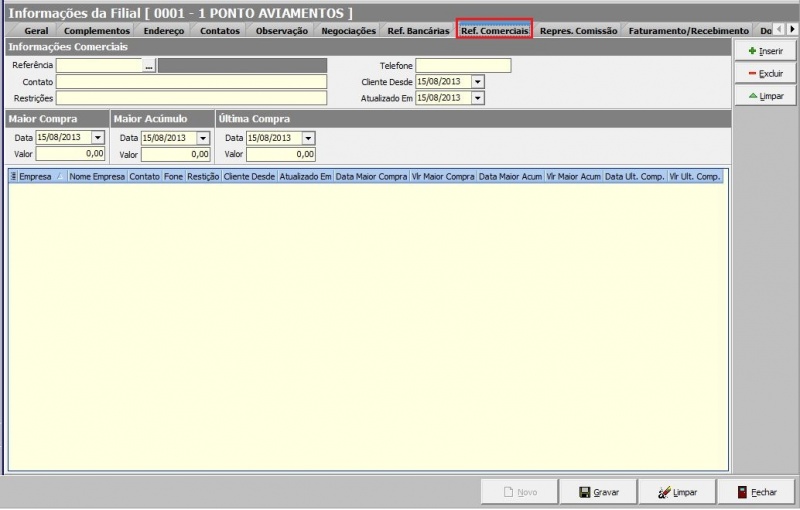The width and height of the screenshot is (800, 510).
Task: Click the Limpar button in right panel
Action: click(x=765, y=96)
